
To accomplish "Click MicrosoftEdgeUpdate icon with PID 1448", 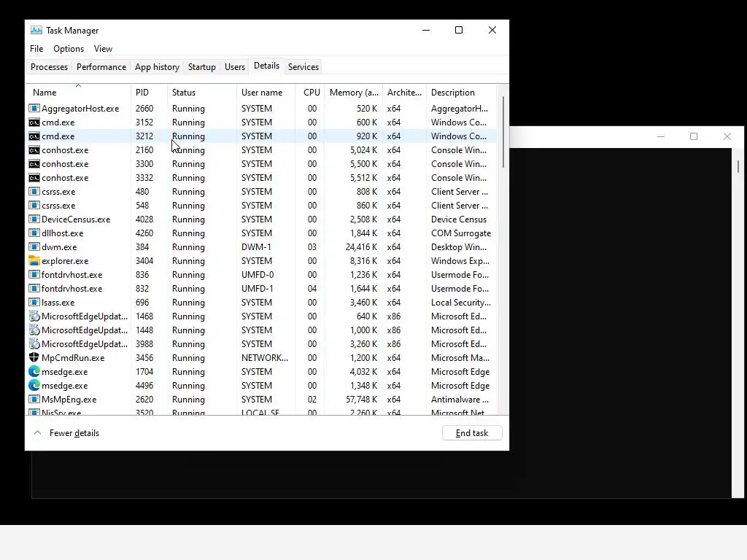I will click(x=34, y=330).
